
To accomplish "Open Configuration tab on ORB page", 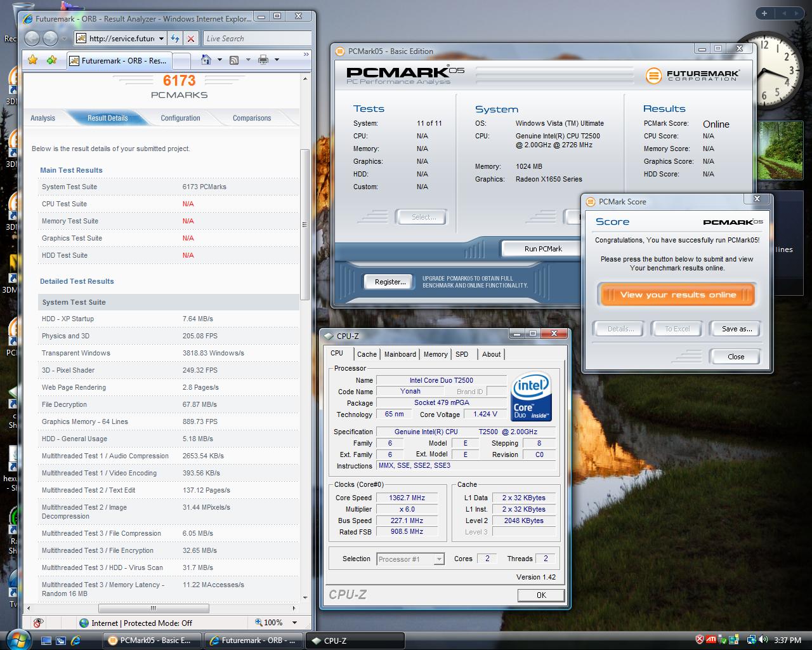I will (x=180, y=118).
